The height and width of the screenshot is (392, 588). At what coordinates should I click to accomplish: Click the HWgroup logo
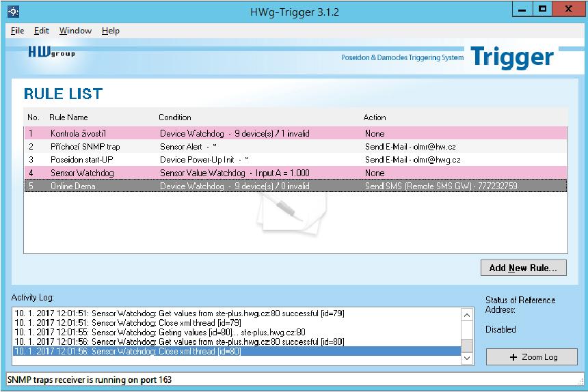(x=52, y=52)
